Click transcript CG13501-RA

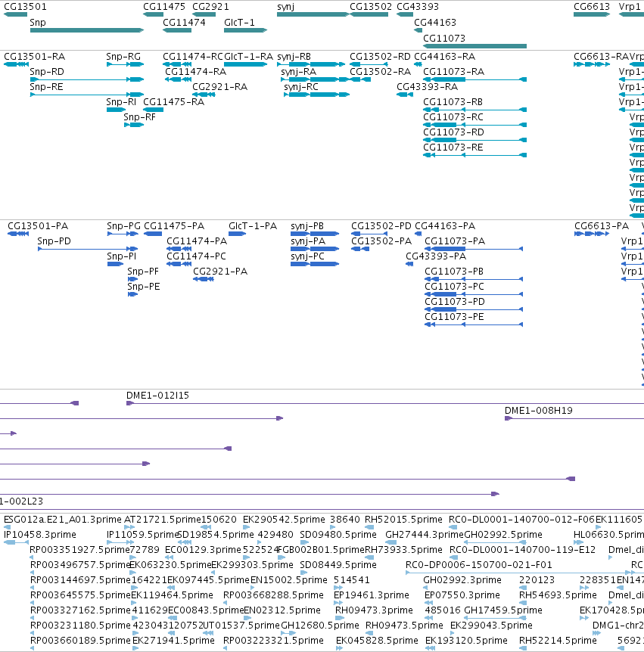pyautogui.click(x=16, y=64)
